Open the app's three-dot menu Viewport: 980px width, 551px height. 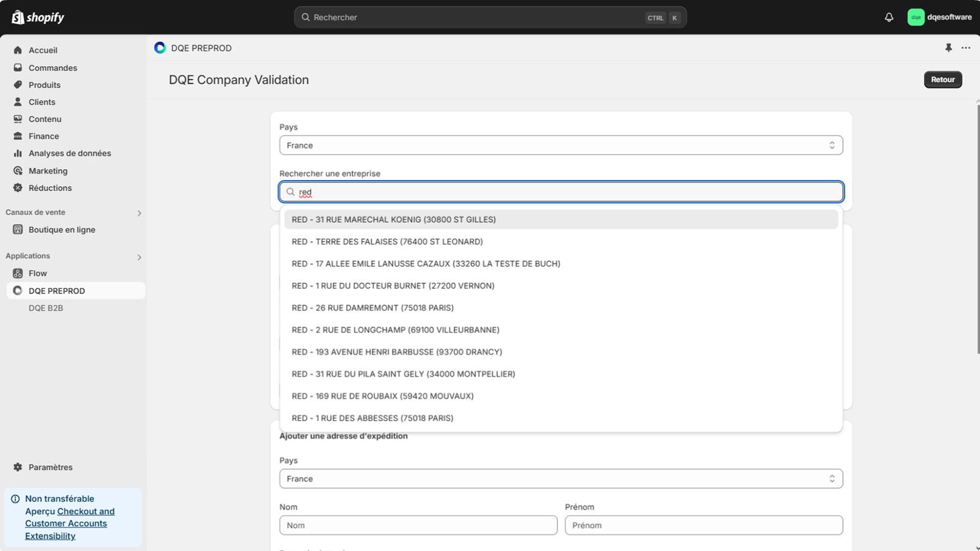[x=966, y=48]
